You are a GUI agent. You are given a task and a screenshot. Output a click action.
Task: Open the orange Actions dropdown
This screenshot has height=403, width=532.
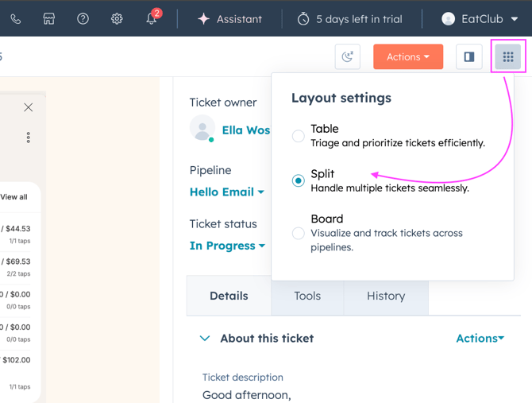point(408,56)
